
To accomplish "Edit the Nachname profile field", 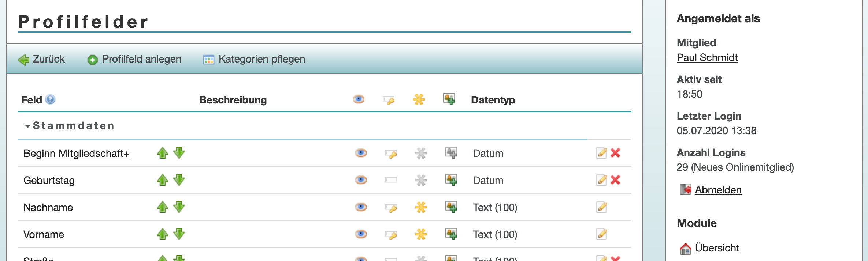I will point(601,207).
